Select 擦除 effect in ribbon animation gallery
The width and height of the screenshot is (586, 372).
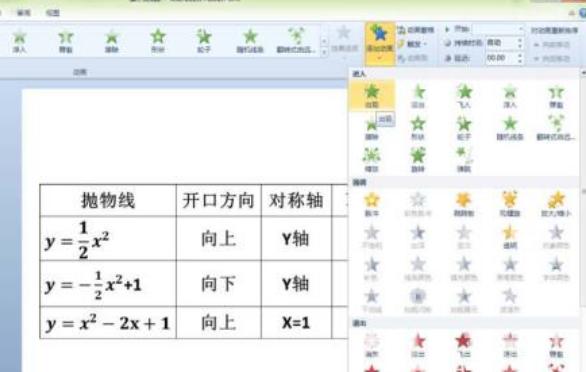point(112,41)
